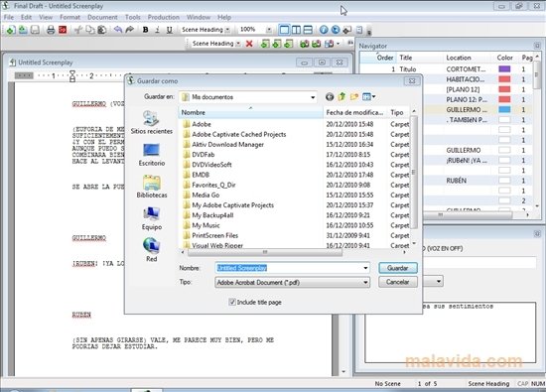Open the Scene Heading dropdown in second toolbar
Viewport: 546px width, 392px height.
pos(238,44)
